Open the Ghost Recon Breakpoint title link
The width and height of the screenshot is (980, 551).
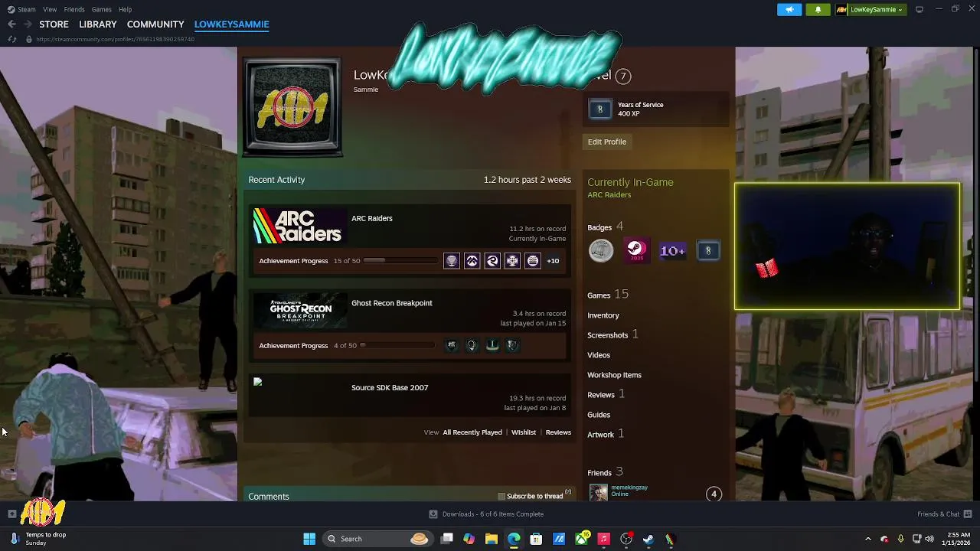click(x=392, y=303)
